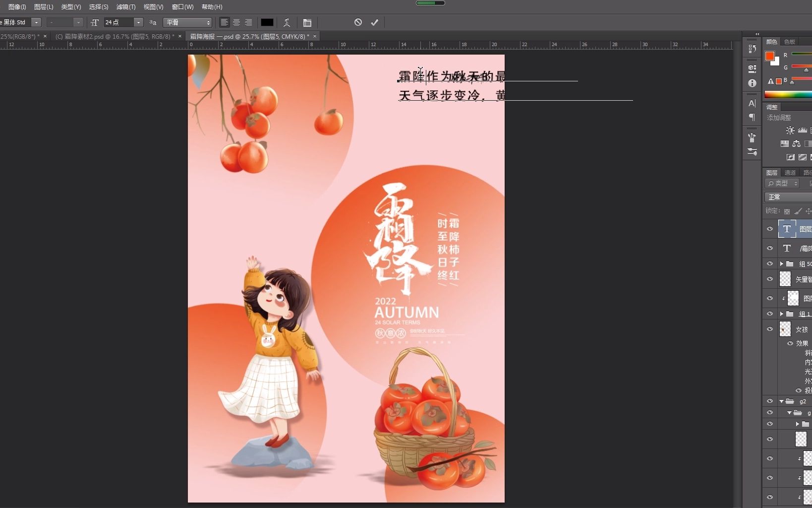Open the 类型(Y) menu
This screenshot has width=812, height=508.
coord(71,7)
